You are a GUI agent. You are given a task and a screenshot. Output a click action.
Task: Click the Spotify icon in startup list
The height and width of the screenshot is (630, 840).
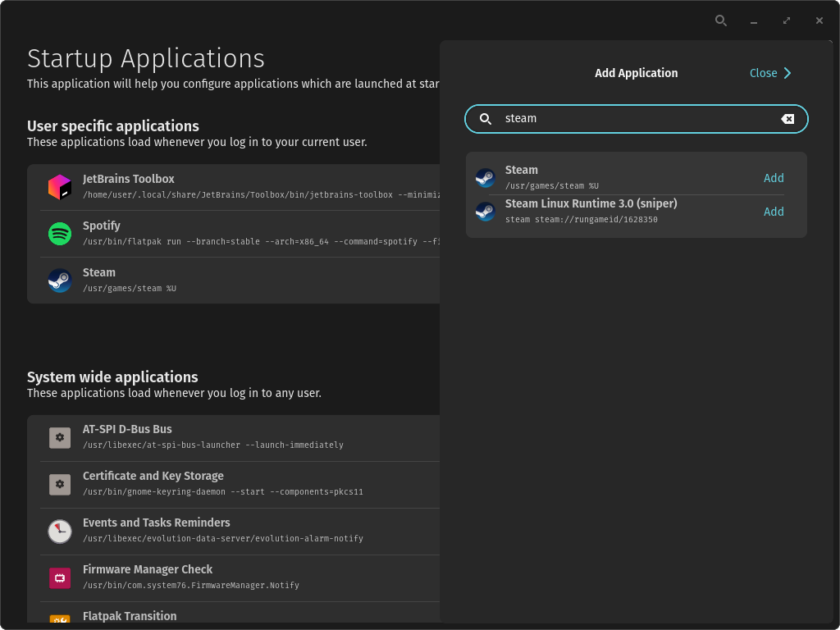(60, 234)
